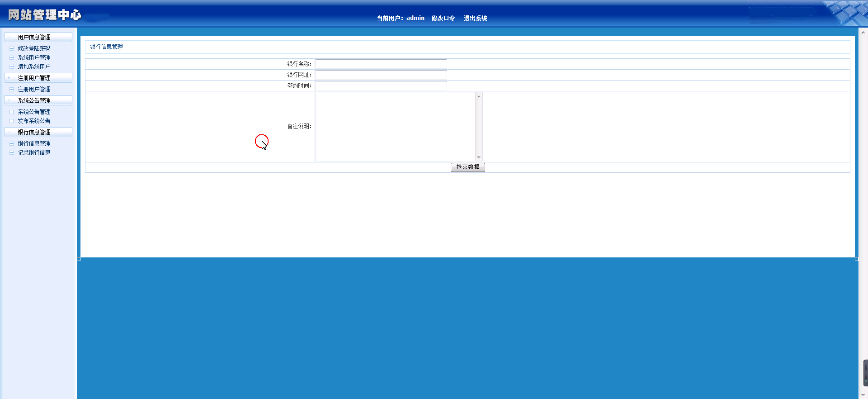This screenshot has height=399, width=868.
Task: Focus the 银行名称 input field
Action: 381,64
